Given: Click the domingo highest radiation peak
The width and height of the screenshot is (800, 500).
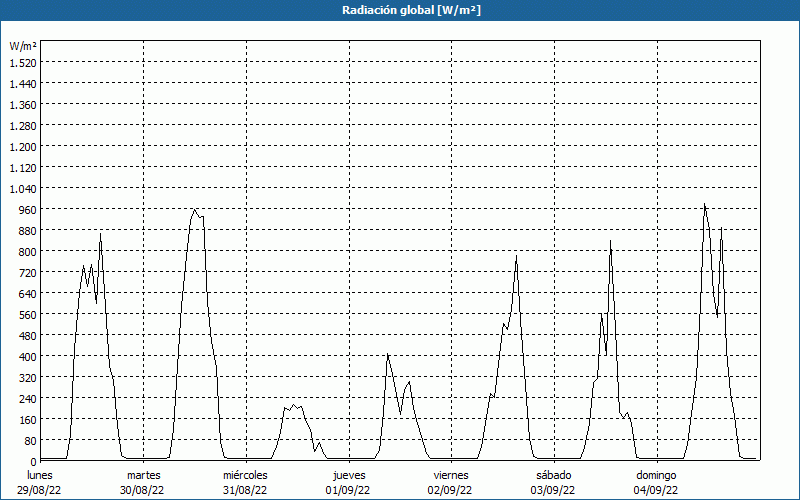Looking at the screenshot, I should (x=705, y=204).
